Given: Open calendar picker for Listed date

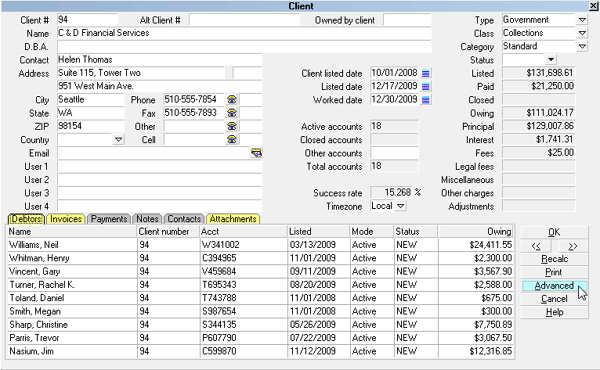Looking at the screenshot, I should (426, 86).
